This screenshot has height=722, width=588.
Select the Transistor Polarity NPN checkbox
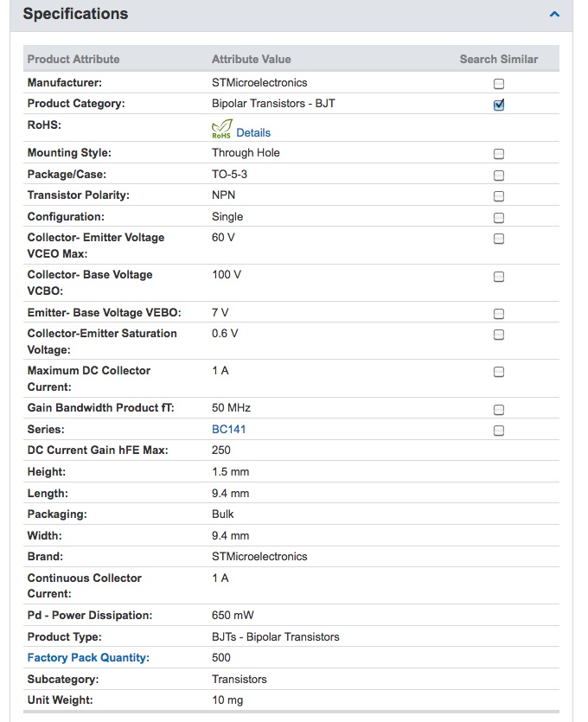[x=499, y=196]
